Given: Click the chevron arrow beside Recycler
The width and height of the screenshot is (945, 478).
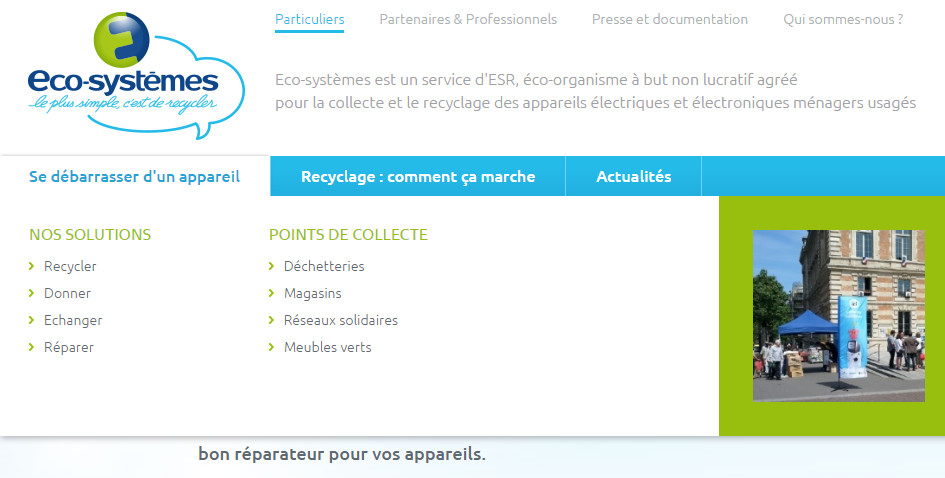Looking at the screenshot, I should point(32,267).
